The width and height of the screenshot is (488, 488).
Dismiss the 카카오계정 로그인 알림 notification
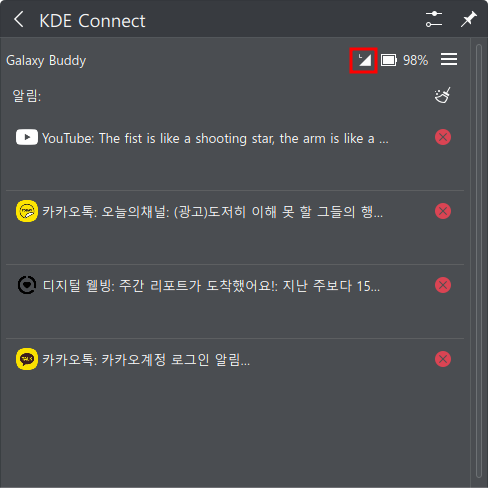[443, 359]
